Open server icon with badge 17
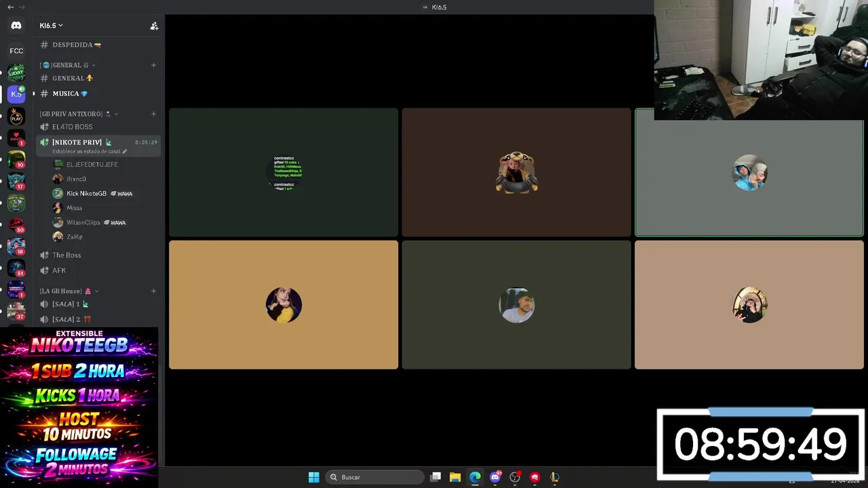 [x=16, y=181]
